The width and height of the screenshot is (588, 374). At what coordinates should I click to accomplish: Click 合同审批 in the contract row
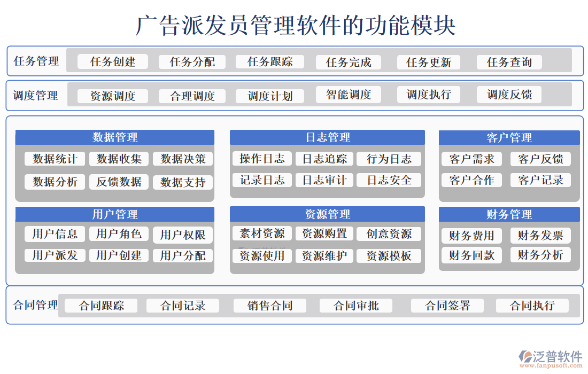coord(356,305)
